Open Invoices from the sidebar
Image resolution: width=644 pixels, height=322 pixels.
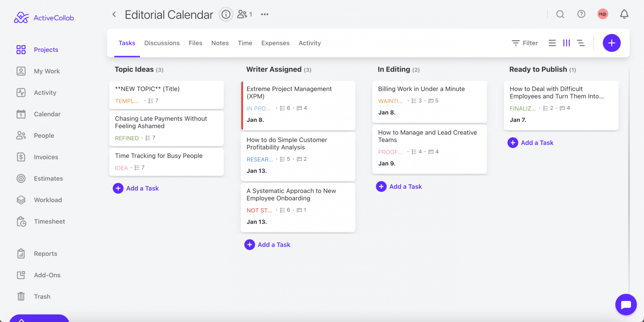[46, 157]
